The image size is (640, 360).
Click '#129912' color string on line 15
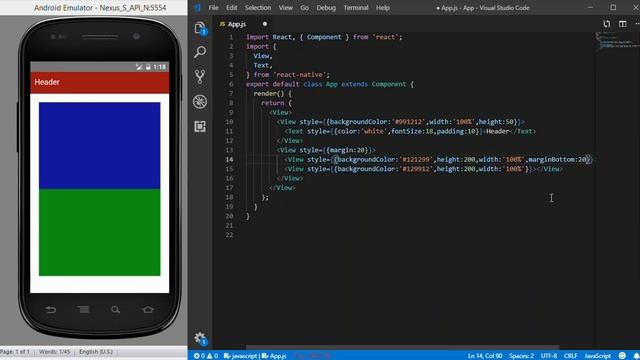tap(416, 169)
